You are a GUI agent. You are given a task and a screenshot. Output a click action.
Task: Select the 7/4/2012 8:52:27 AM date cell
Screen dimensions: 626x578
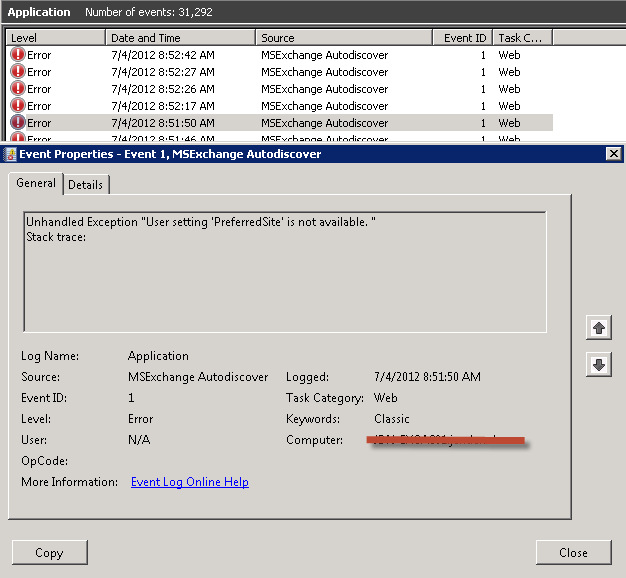(163, 72)
